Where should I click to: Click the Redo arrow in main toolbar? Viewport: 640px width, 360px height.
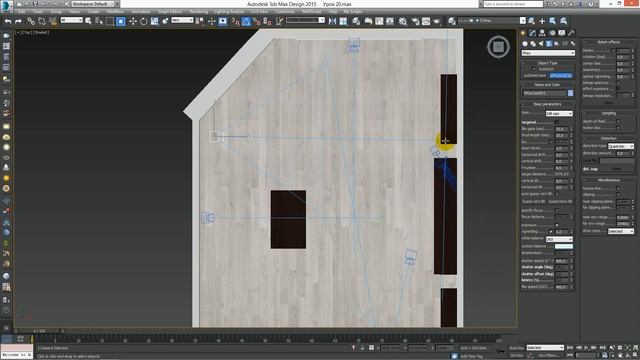pyautogui.click(x=18, y=21)
